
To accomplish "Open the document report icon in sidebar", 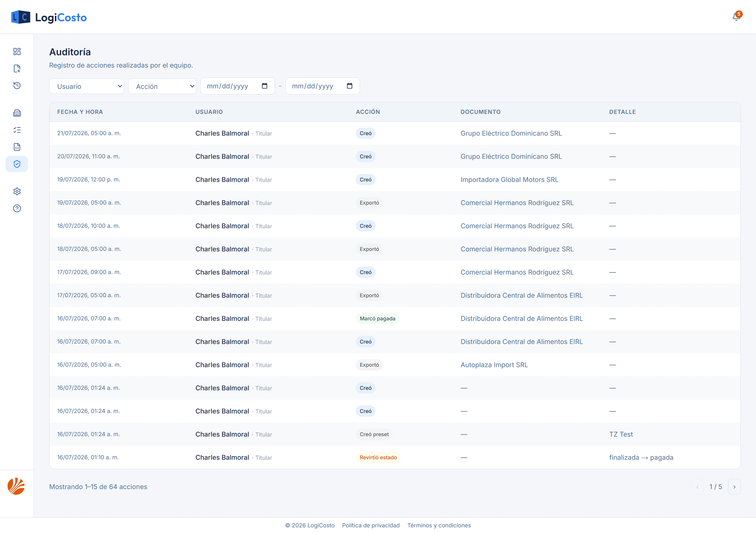I will [x=17, y=147].
